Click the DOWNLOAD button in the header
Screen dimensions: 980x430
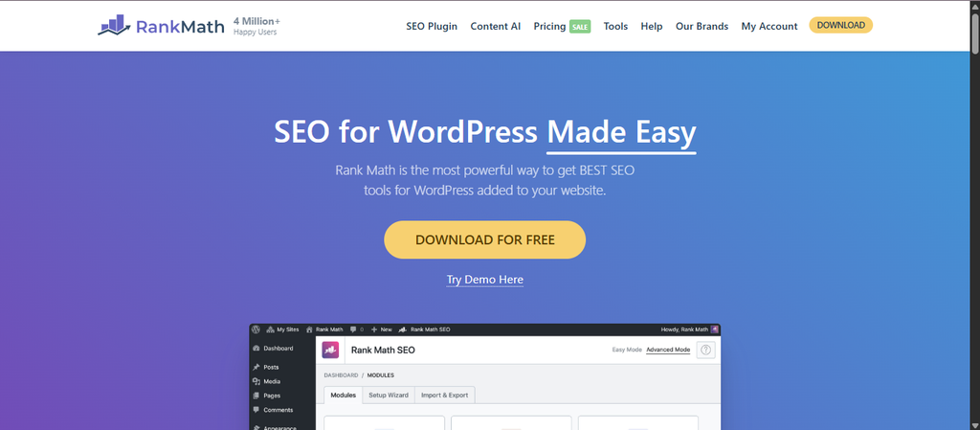(841, 25)
